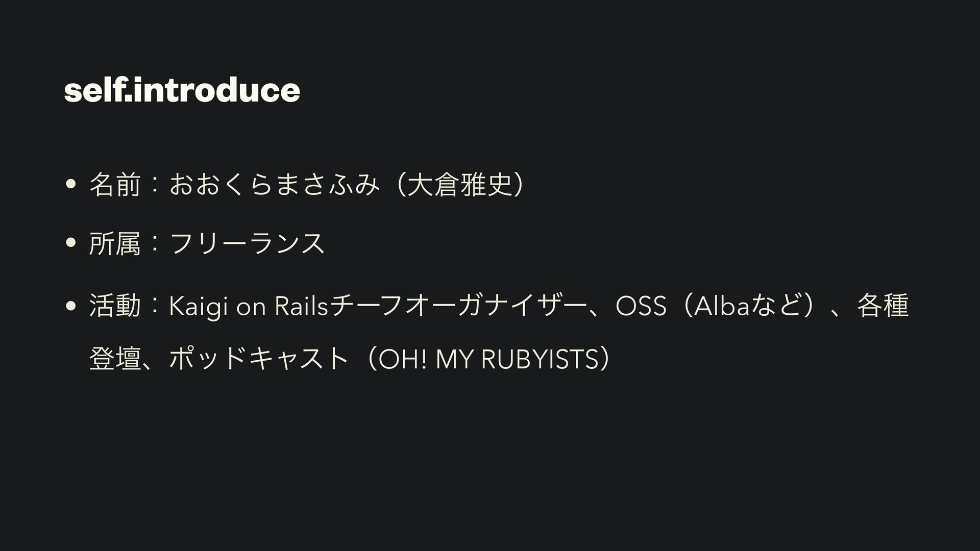Click the word フリーランス
This screenshot has width=980, height=551.
[x=248, y=243]
